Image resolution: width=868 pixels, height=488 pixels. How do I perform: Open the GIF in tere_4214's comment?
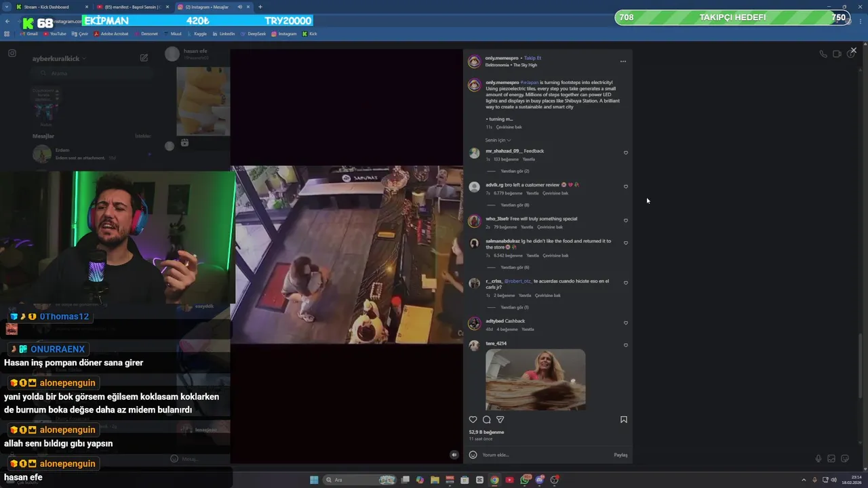tap(536, 380)
